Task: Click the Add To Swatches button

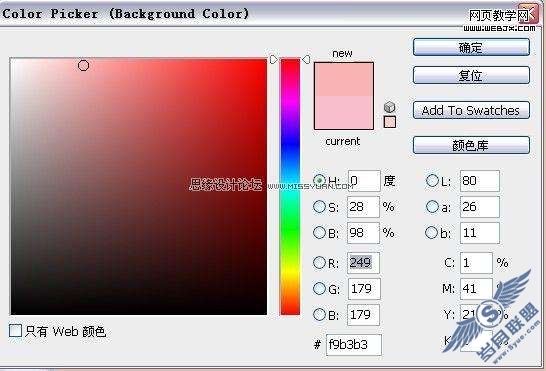Action: 471,110
